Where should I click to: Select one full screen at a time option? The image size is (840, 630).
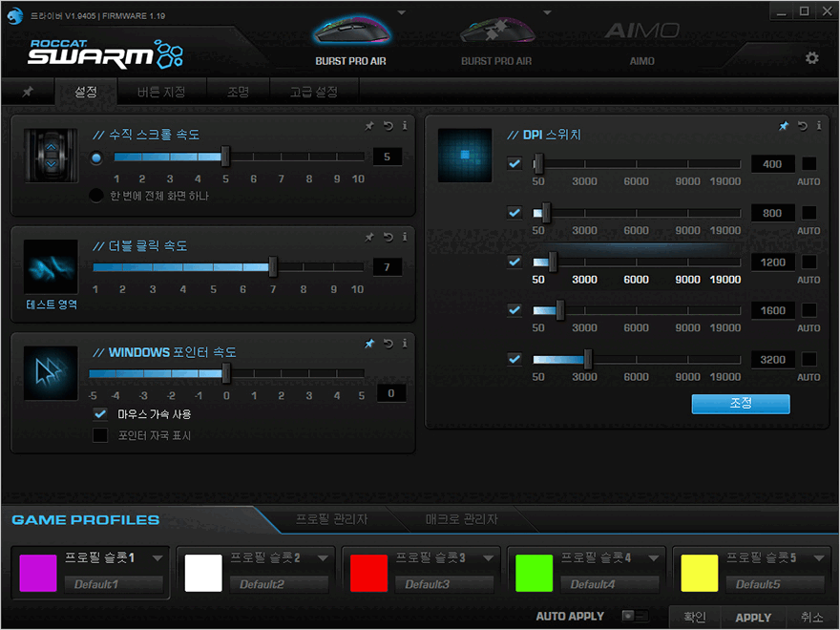click(96, 196)
